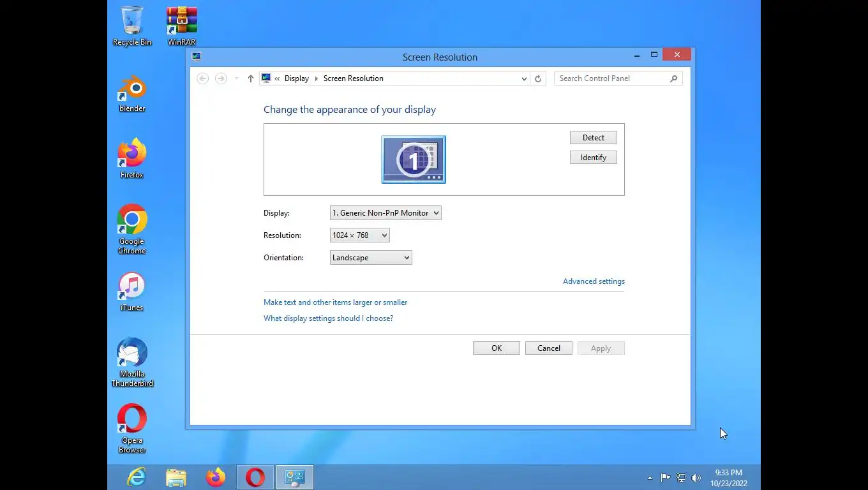
Task: Click the monitor icon in address bar
Action: coord(266,78)
